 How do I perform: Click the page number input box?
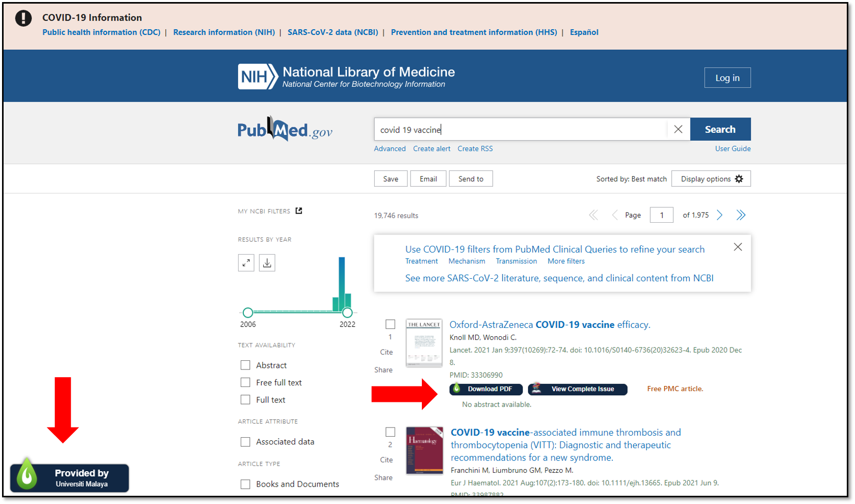662,215
